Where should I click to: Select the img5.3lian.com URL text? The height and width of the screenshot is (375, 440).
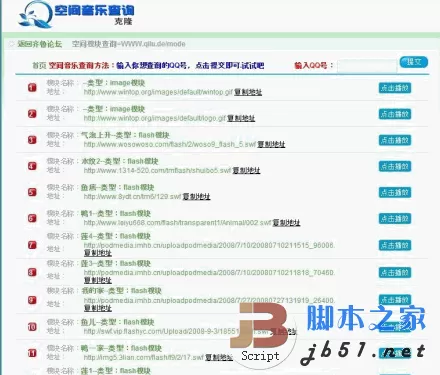(x=144, y=358)
